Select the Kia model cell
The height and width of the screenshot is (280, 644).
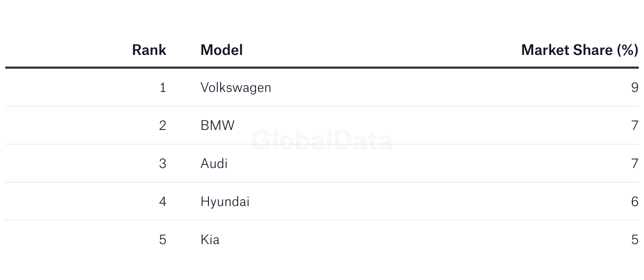coord(210,240)
